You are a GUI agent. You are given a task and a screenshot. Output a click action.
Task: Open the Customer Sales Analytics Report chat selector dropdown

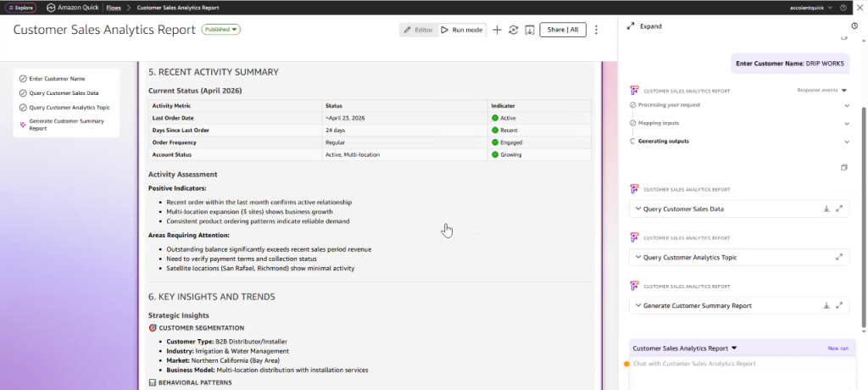click(x=685, y=348)
